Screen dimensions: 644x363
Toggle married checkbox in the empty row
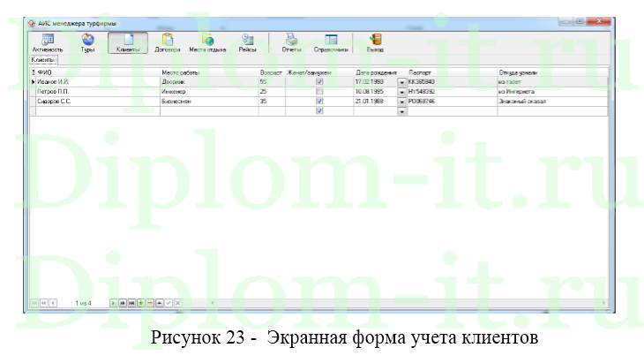(319, 111)
